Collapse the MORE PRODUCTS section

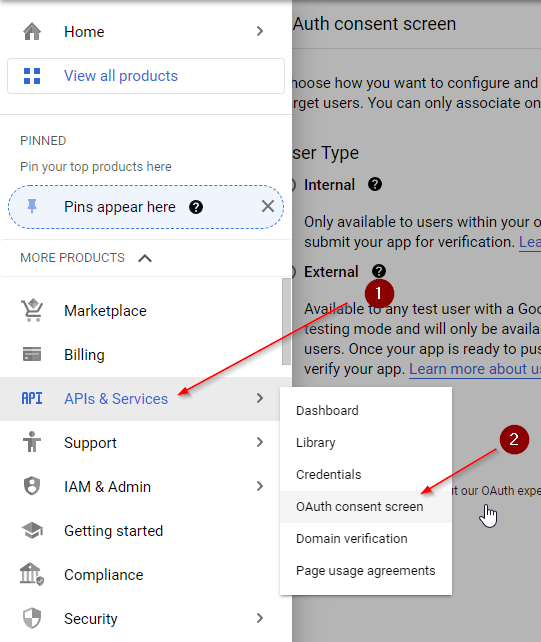[145, 258]
